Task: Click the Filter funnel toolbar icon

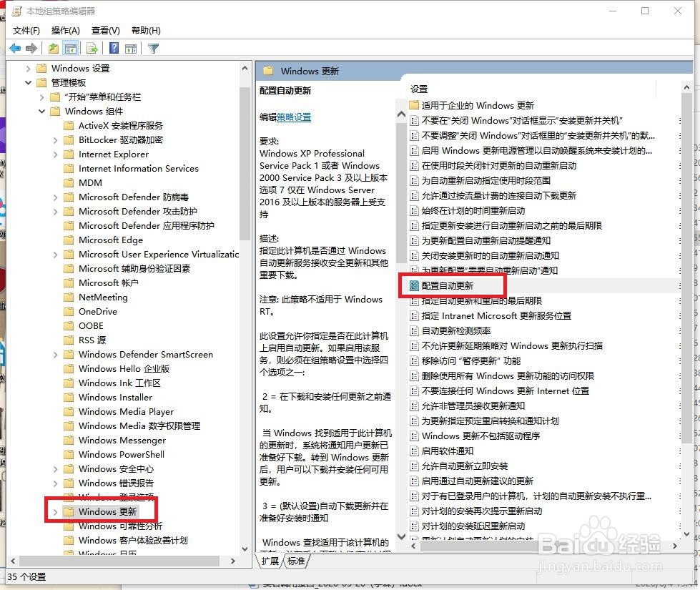Action: pyautogui.click(x=153, y=48)
